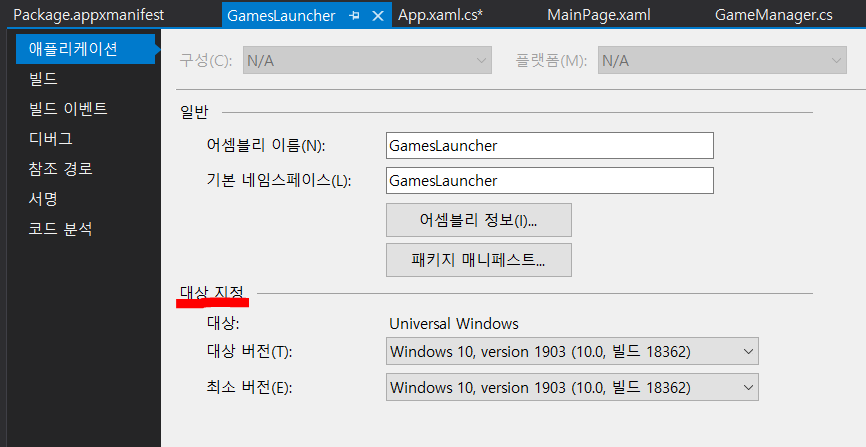Switch to Package.appxmanifest tab
Viewport: 866px width, 447px height.
[88, 15]
